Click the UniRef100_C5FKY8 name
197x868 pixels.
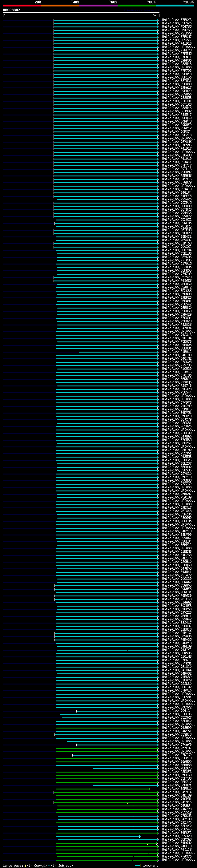(x=177, y=416)
